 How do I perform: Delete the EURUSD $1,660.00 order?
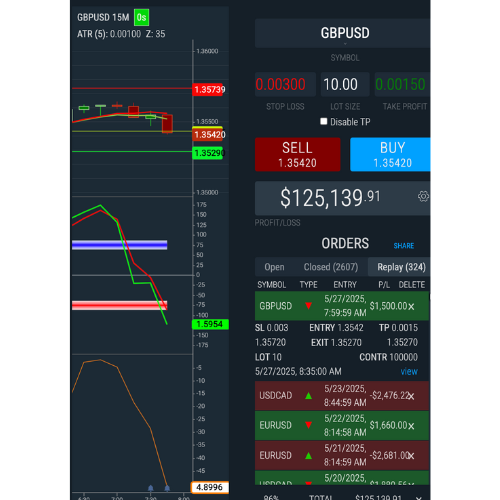(x=411, y=426)
